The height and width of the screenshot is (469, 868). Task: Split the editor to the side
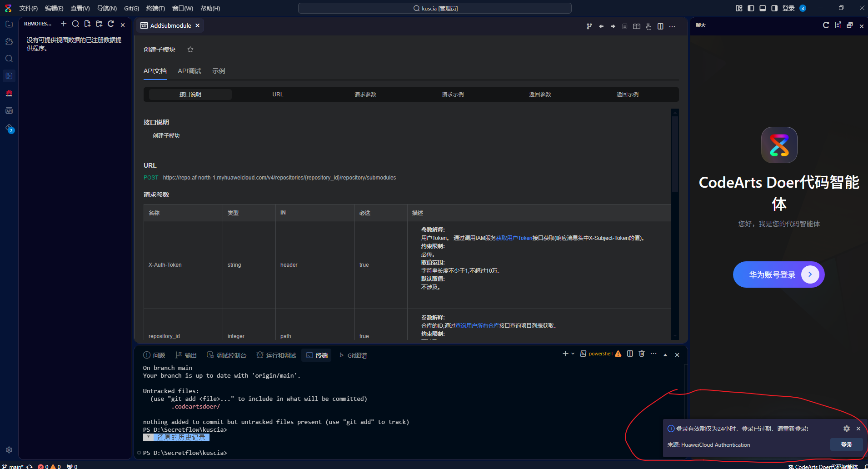tap(660, 26)
